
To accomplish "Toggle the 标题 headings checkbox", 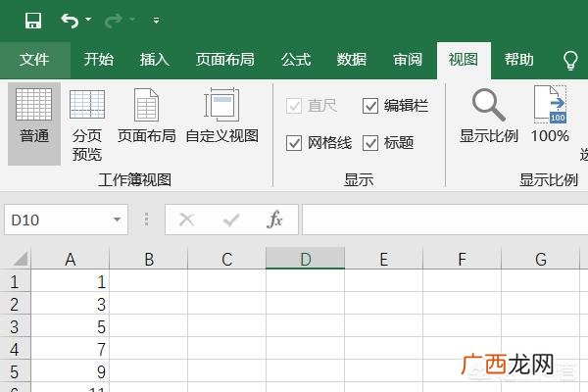I will [370, 143].
